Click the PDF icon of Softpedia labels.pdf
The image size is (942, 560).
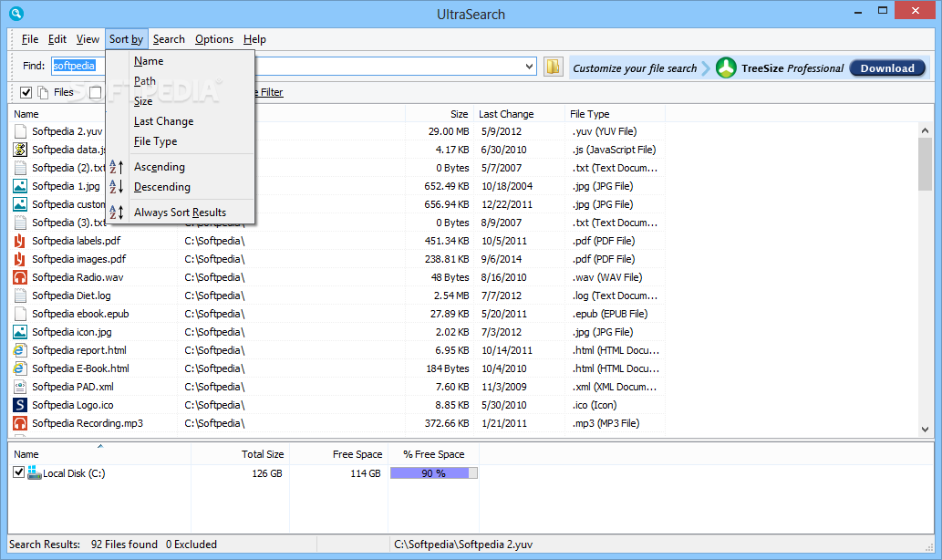[20, 241]
